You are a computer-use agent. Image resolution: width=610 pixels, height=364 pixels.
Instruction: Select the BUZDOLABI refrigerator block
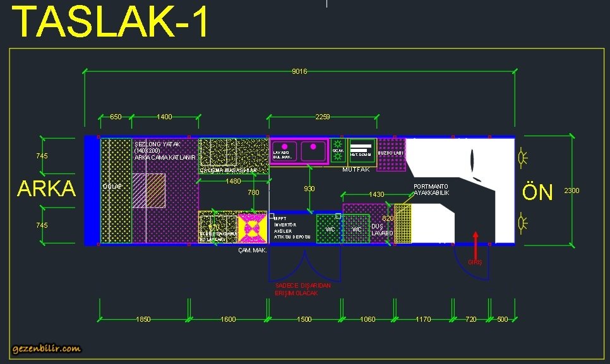[391, 154]
